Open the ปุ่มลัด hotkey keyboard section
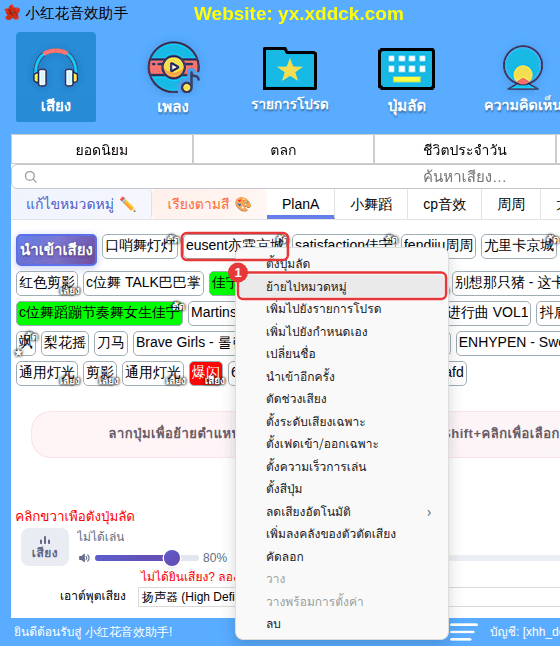Viewport: 560px width, 646px height. [x=406, y=80]
